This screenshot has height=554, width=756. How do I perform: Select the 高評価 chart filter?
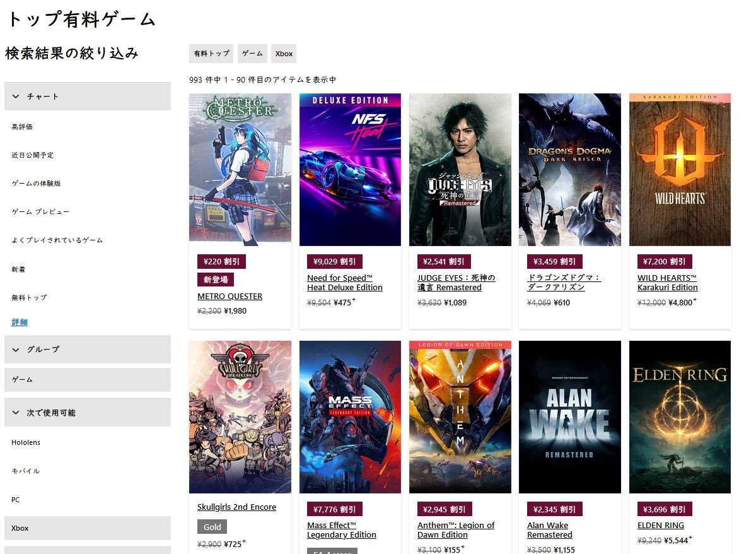[22, 127]
